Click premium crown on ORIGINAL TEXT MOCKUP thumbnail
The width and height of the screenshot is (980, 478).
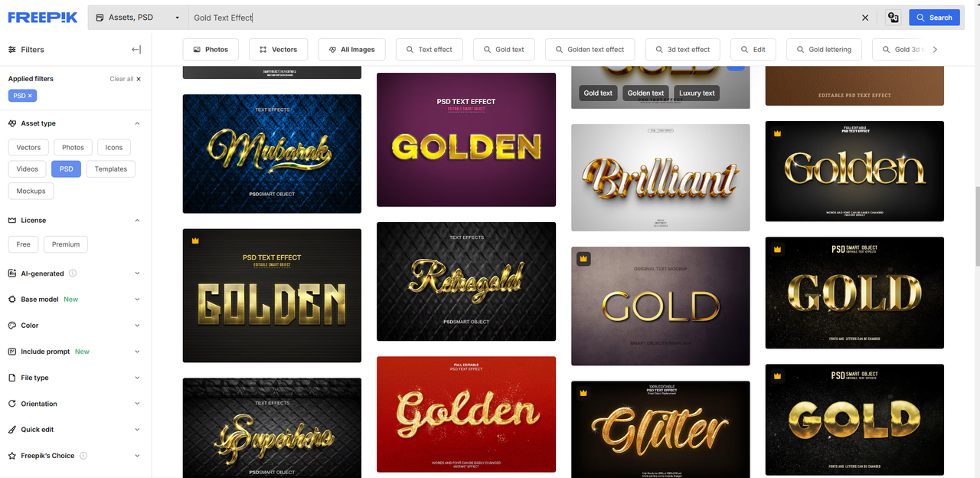(x=583, y=259)
